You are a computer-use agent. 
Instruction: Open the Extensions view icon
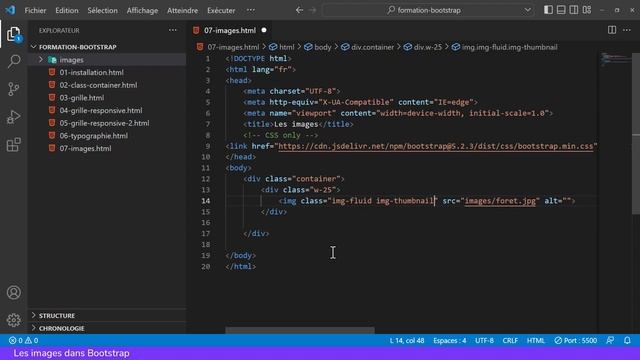pyautogui.click(x=13, y=144)
